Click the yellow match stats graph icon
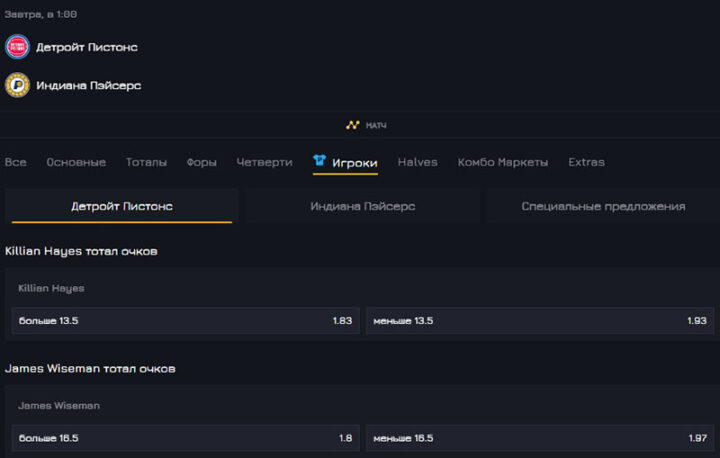720x458 pixels. [352, 125]
